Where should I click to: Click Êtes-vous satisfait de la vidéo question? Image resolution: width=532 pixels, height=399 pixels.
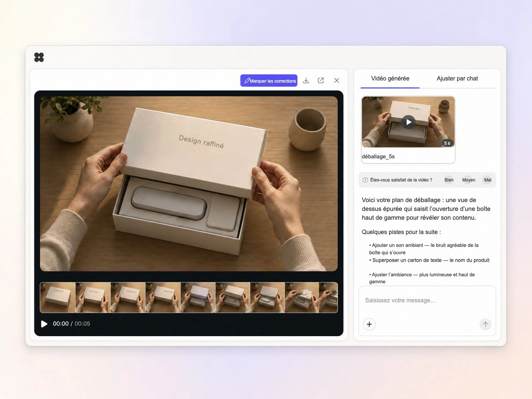click(401, 180)
